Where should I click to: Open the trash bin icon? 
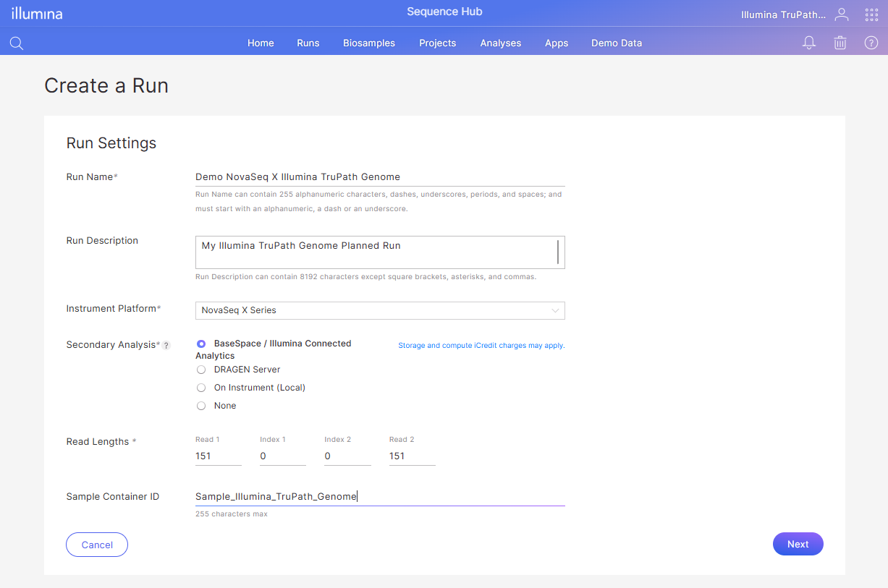point(840,43)
